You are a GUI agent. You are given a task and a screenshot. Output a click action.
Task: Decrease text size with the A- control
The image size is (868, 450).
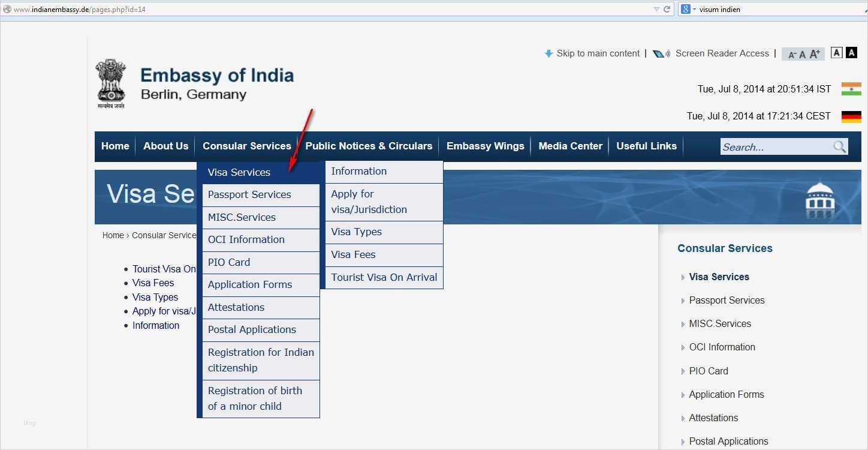[x=792, y=55]
